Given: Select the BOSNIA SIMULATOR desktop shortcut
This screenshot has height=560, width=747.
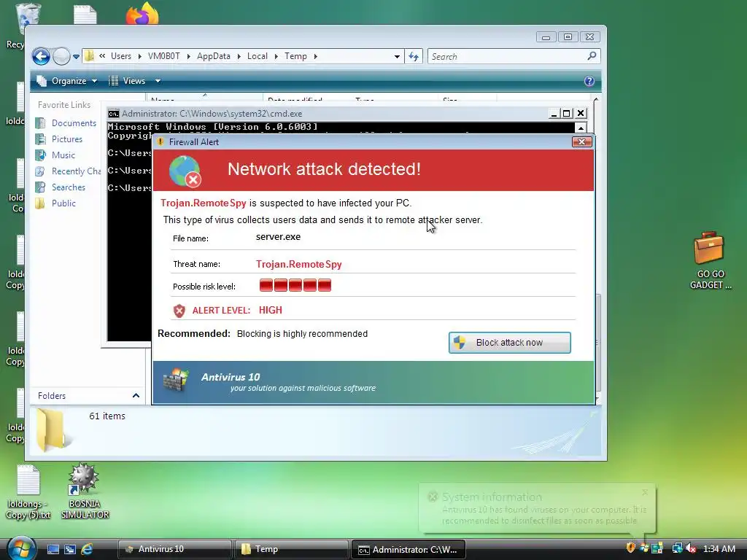Looking at the screenshot, I should tap(85, 491).
